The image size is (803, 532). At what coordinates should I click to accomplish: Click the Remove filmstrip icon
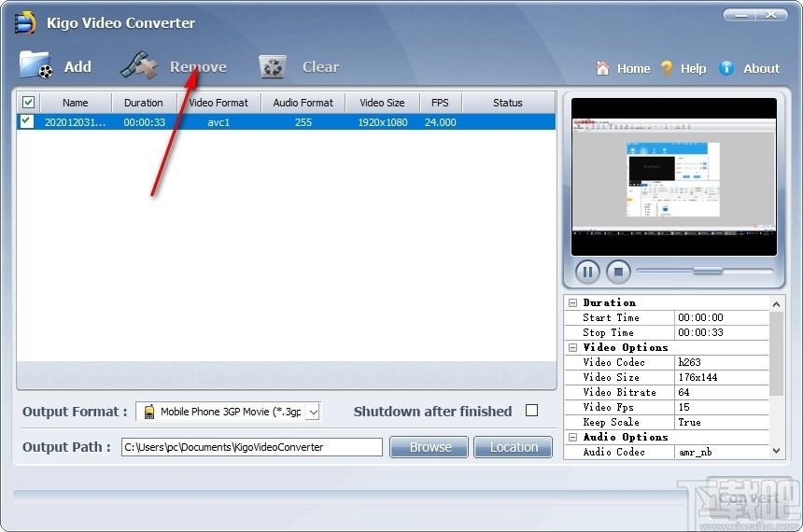pos(139,65)
